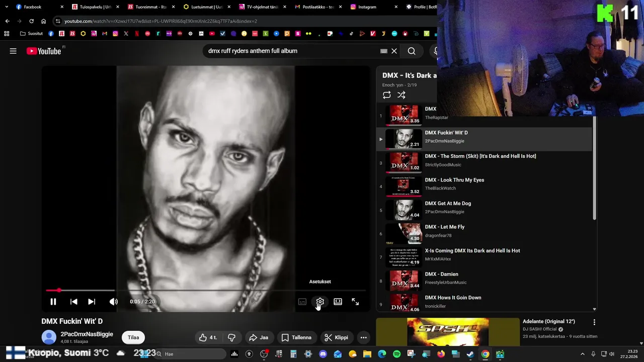Share the video via Jaa button
Image resolution: width=644 pixels, height=362 pixels.
point(259,337)
